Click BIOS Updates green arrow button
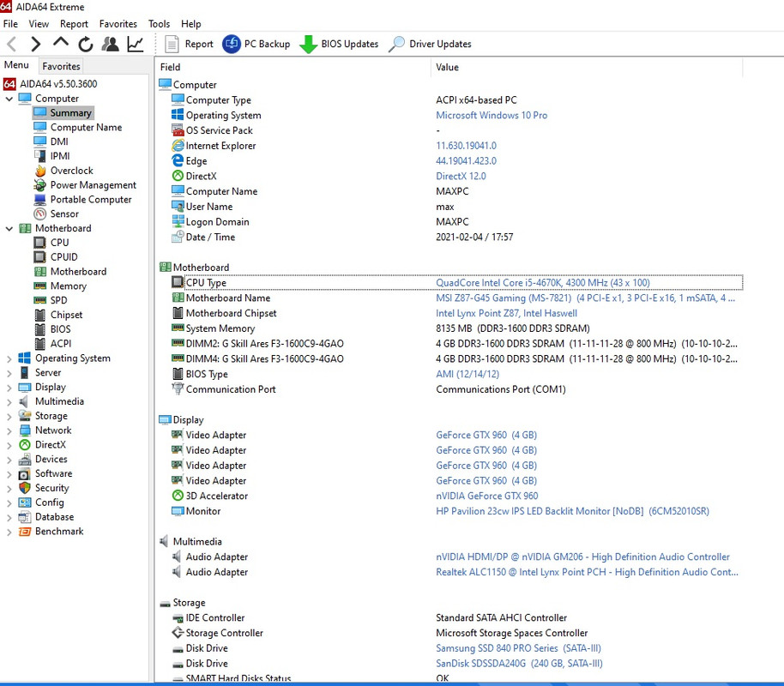Image resolution: width=784 pixels, height=686 pixels. point(339,44)
